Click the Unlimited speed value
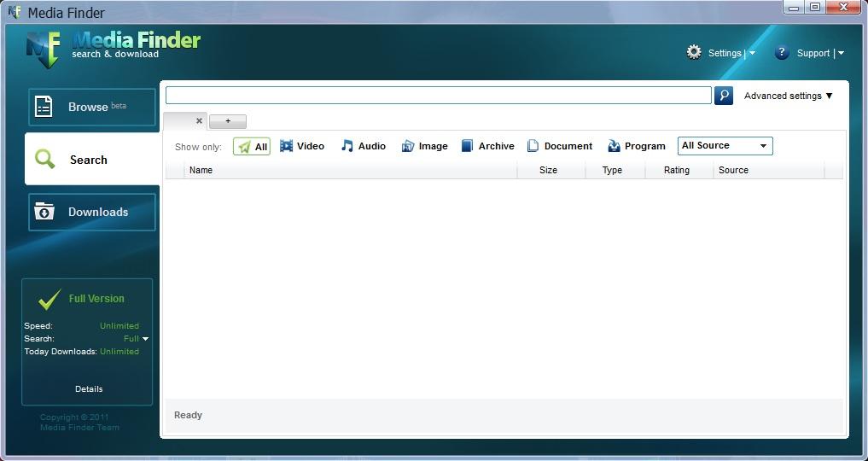This screenshot has height=461, width=868. [x=119, y=326]
